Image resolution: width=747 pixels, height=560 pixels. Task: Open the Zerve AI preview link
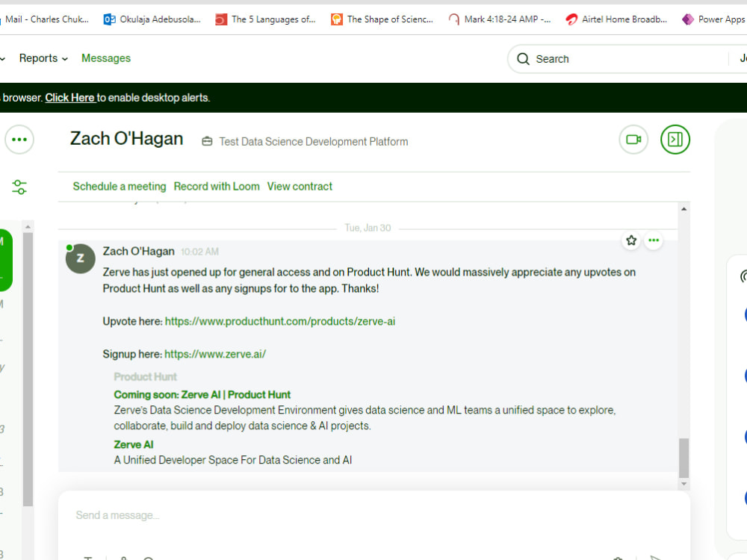point(134,445)
